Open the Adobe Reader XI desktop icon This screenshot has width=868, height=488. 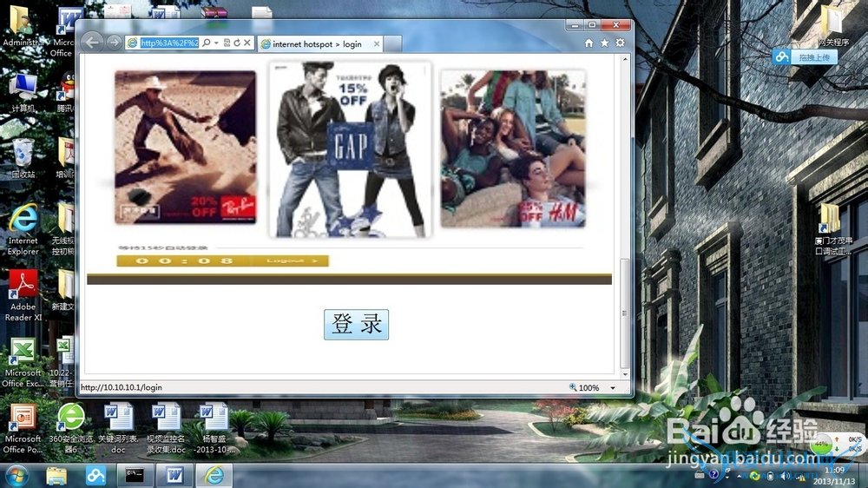tap(23, 295)
